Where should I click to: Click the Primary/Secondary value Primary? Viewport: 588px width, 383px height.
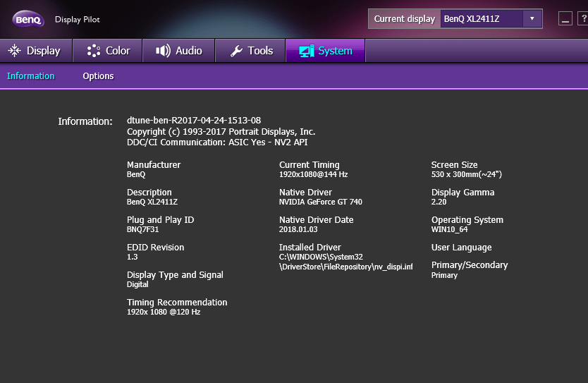coord(444,275)
